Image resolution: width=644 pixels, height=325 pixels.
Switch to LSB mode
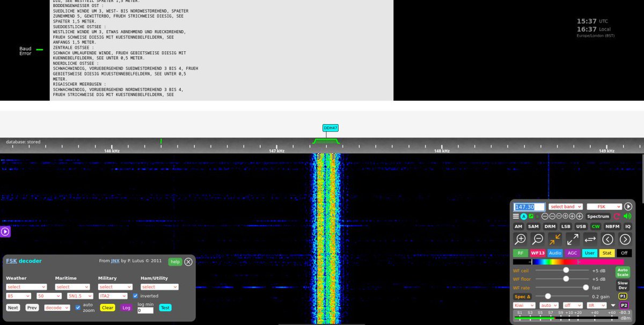(566, 226)
